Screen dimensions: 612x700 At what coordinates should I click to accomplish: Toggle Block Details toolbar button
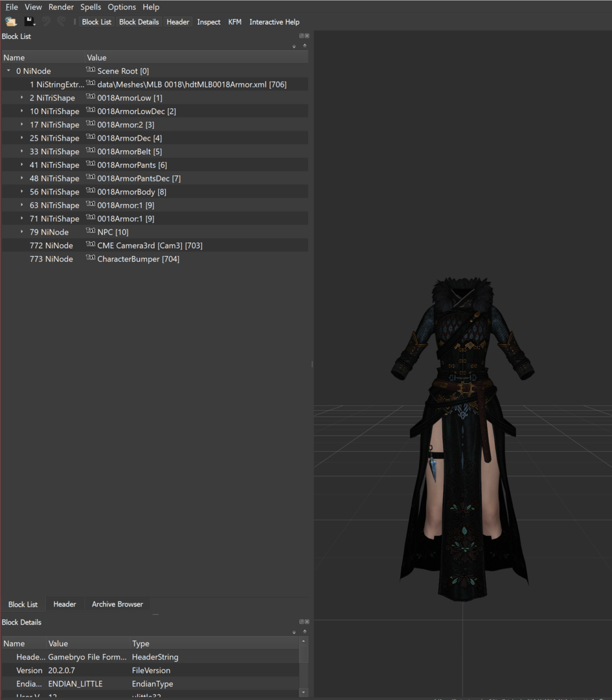(x=139, y=22)
